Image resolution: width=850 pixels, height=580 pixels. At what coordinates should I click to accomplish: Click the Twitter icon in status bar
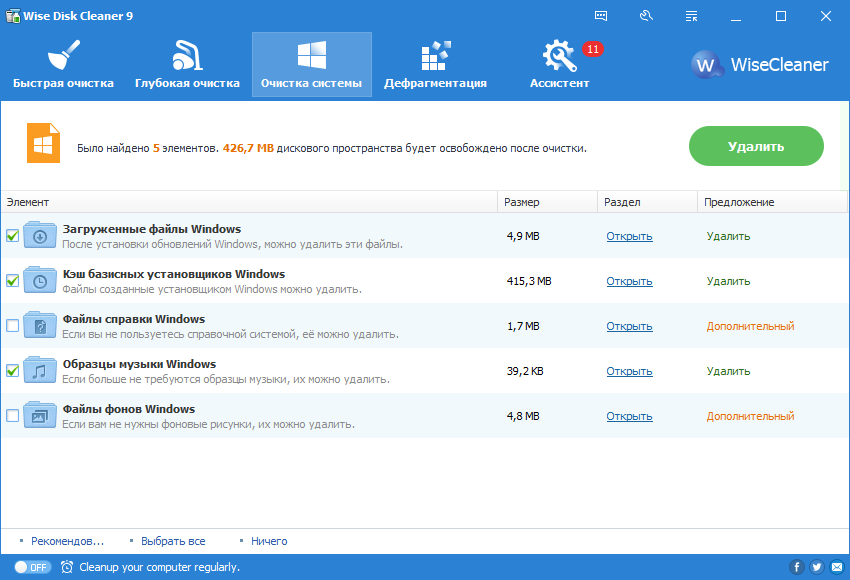coord(816,567)
